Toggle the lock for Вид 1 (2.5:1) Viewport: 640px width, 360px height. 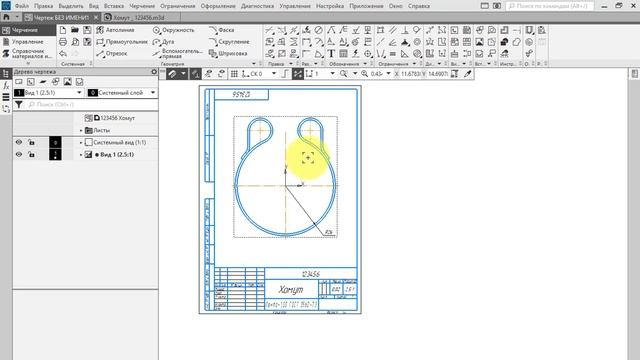pos(31,155)
